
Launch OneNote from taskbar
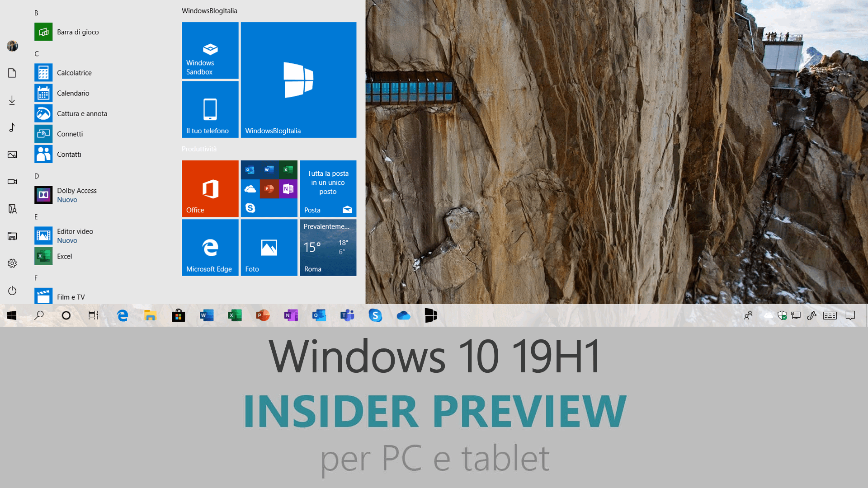tap(291, 315)
